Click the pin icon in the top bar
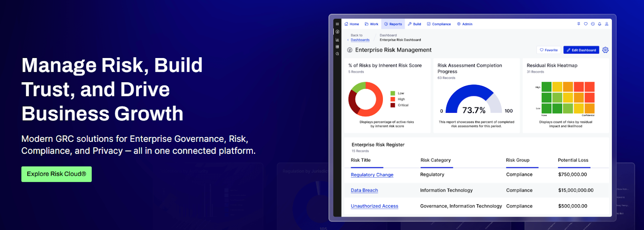Image resolution: width=644 pixels, height=230 pixels. tap(579, 24)
